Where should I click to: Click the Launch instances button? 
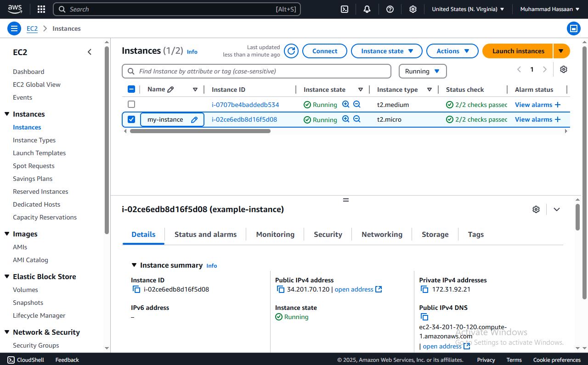pos(518,51)
